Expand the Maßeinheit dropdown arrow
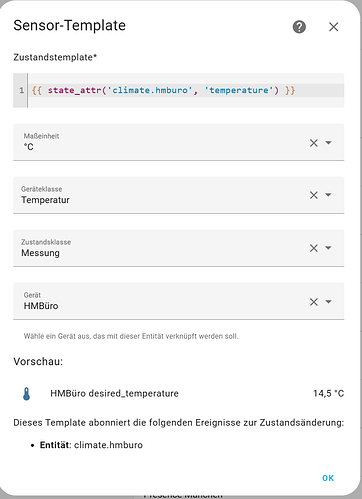The image size is (362, 499). tap(328, 143)
